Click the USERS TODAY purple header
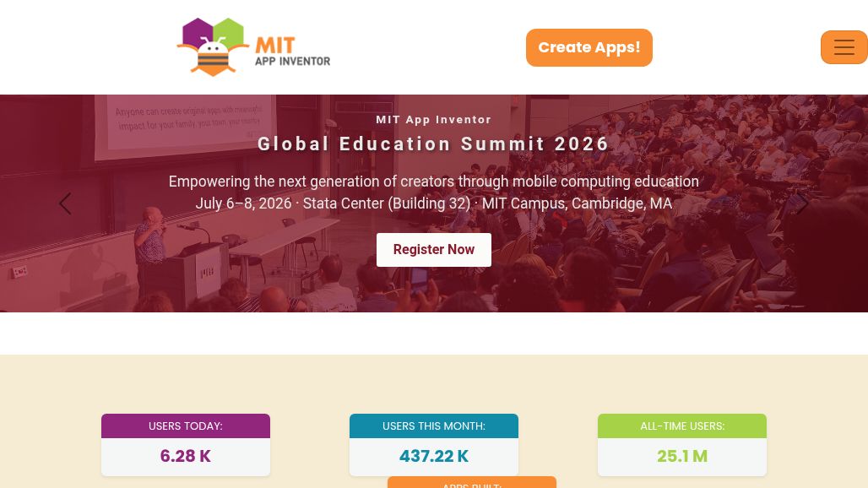 (x=186, y=426)
